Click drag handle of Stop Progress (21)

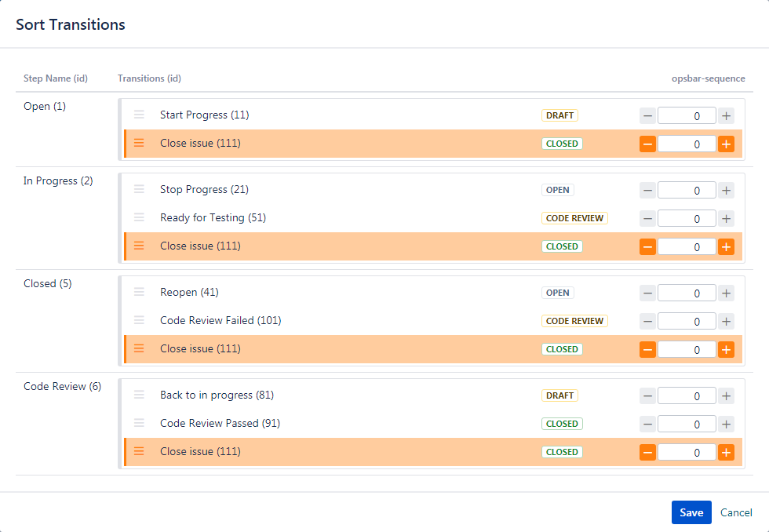click(139, 190)
